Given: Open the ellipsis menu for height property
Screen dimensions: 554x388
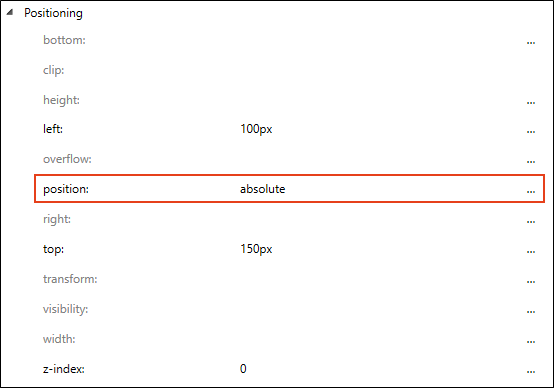Looking at the screenshot, I should [531, 103].
